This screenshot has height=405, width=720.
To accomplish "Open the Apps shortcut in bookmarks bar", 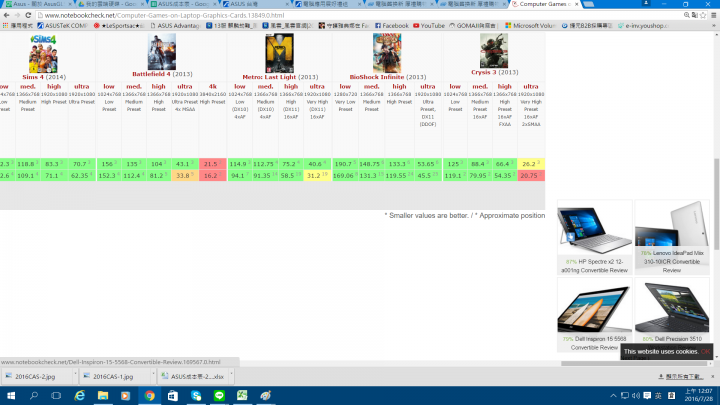I will (x=17, y=26).
